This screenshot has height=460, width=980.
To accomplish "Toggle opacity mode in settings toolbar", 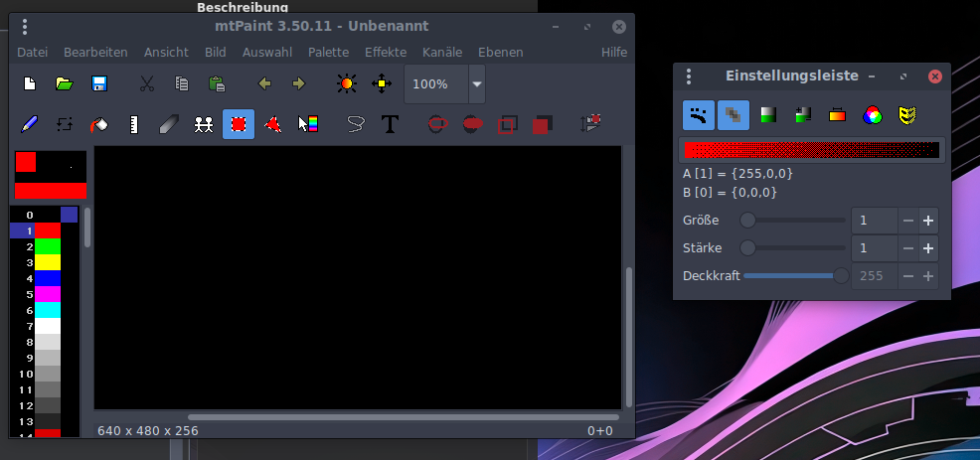I will tap(734, 115).
